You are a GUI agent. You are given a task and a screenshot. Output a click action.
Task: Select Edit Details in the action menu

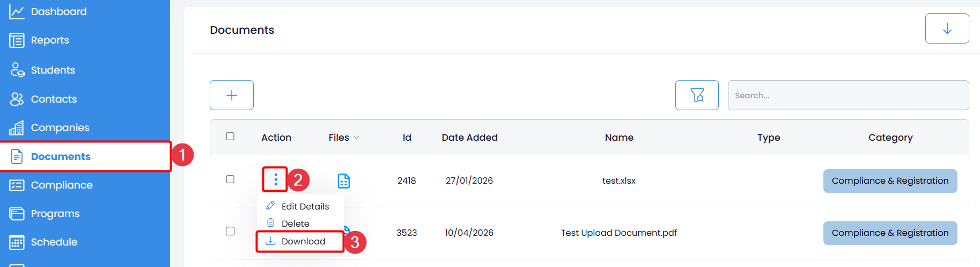coord(305,206)
